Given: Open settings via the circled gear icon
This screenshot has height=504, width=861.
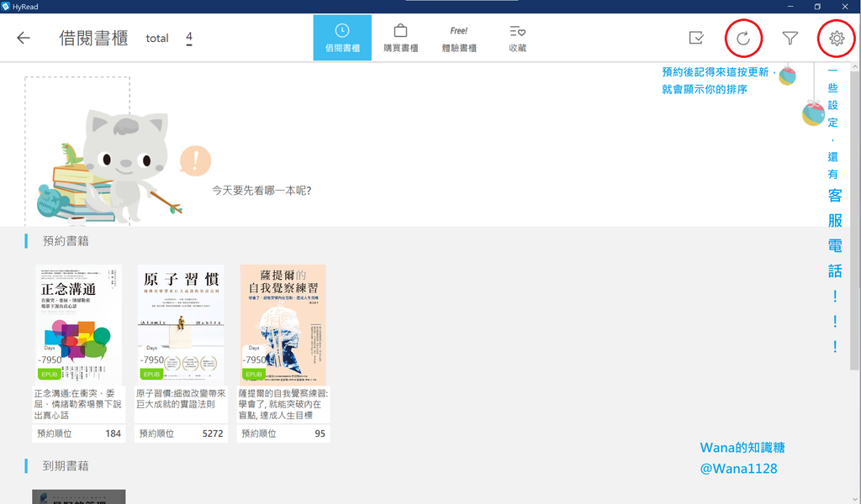Looking at the screenshot, I should coord(837,38).
